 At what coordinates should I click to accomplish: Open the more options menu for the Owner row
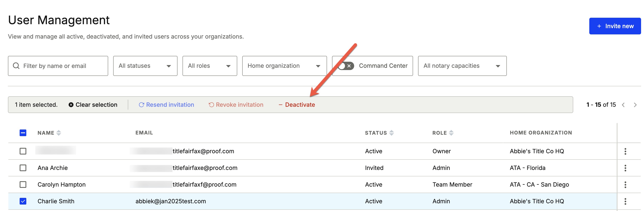[625, 151]
